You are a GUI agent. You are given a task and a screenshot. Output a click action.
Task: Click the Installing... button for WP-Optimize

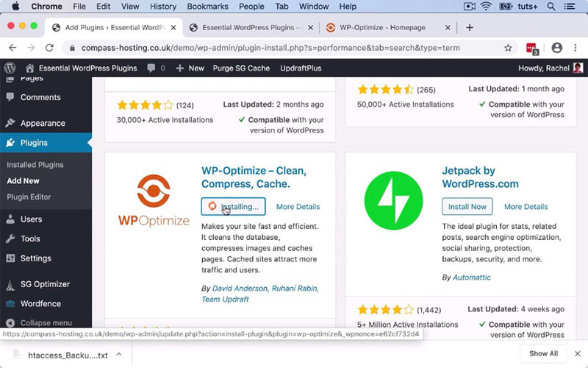(233, 207)
